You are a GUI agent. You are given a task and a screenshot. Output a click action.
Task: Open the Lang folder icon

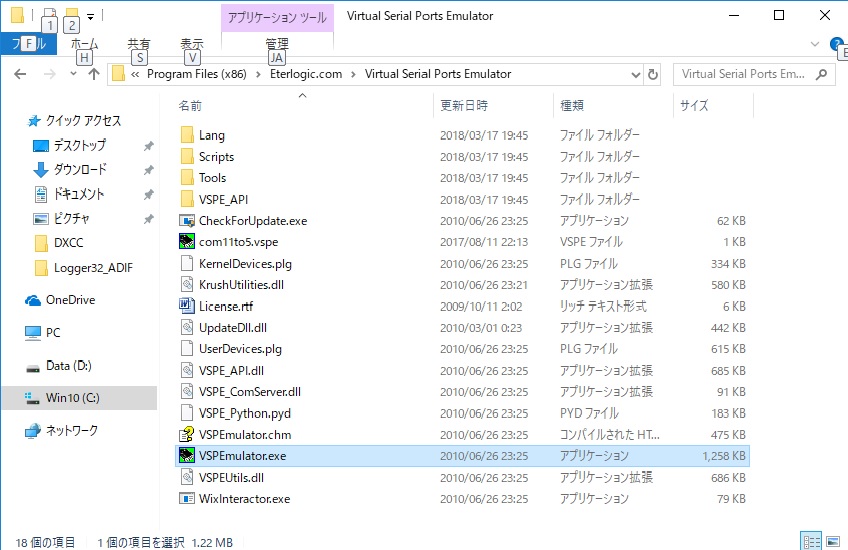[x=187, y=135]
